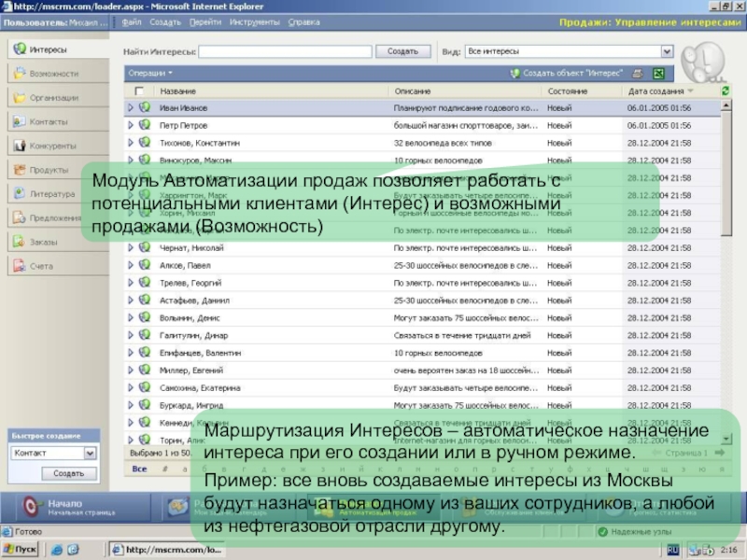Go to Счета in the sidebar
The image size is (747, 560).
[58, 266]
